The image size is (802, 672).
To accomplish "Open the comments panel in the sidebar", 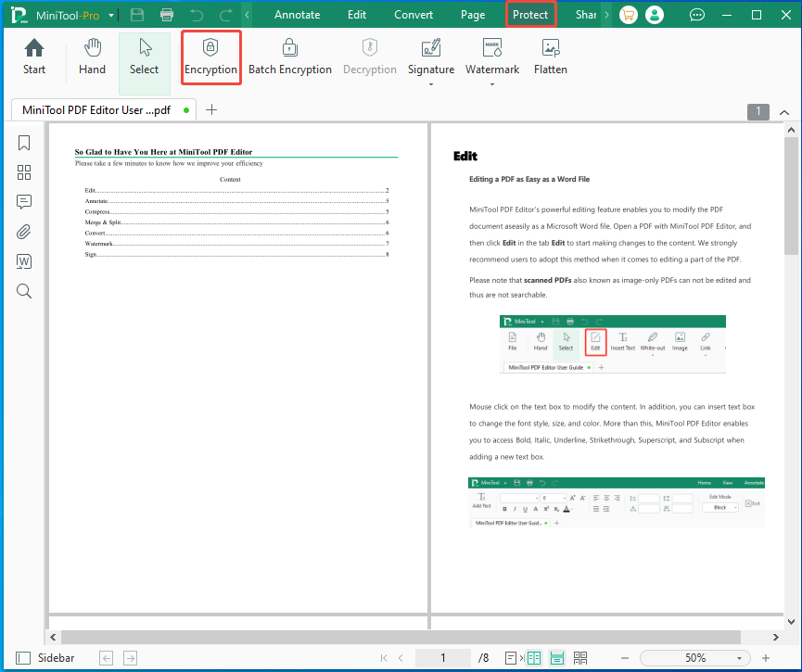I will point(24,202).
